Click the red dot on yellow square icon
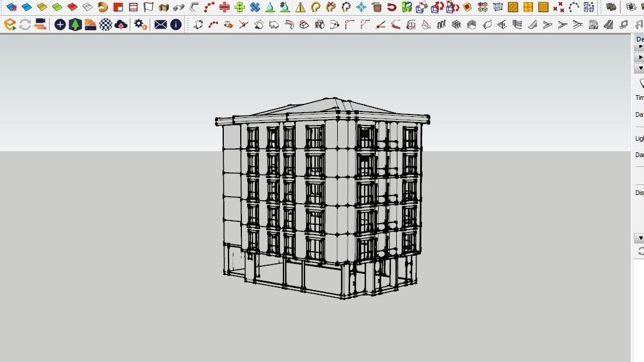 click(x=467, y=7)
